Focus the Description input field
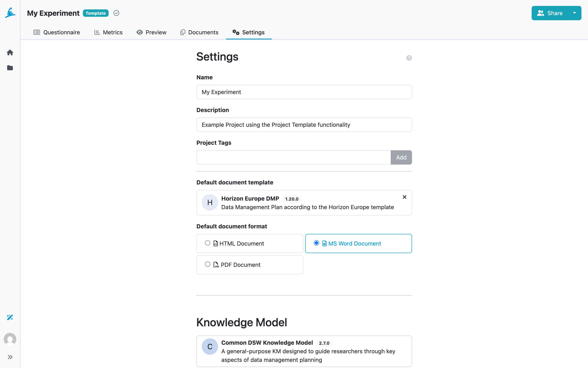Screen dimensions: 588x368 (304, 125)
